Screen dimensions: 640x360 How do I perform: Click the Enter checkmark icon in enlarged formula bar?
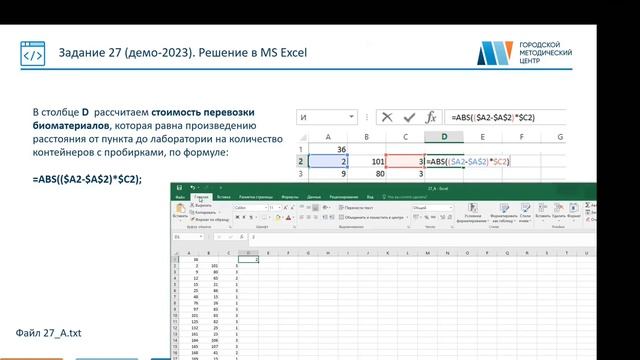409,118
